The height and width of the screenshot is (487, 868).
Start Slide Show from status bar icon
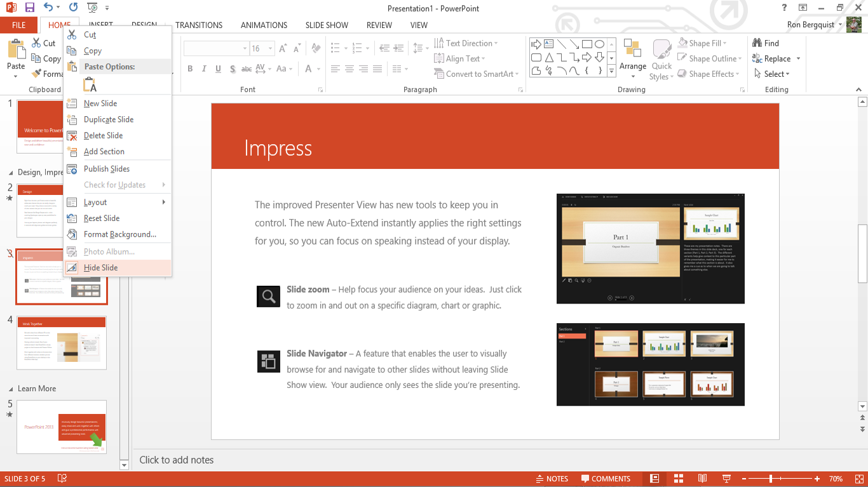click(726, 479)
